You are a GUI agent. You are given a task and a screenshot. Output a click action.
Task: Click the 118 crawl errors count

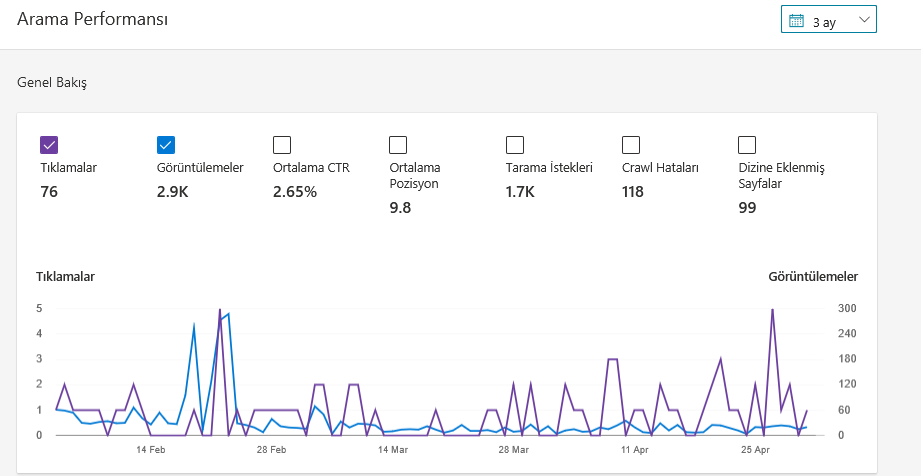pos(633,192)
